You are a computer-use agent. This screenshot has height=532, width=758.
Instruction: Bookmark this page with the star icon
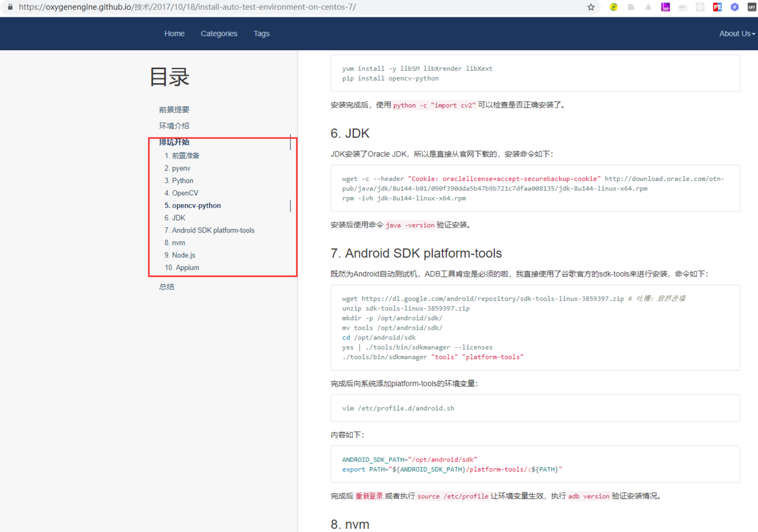(591, 7)
